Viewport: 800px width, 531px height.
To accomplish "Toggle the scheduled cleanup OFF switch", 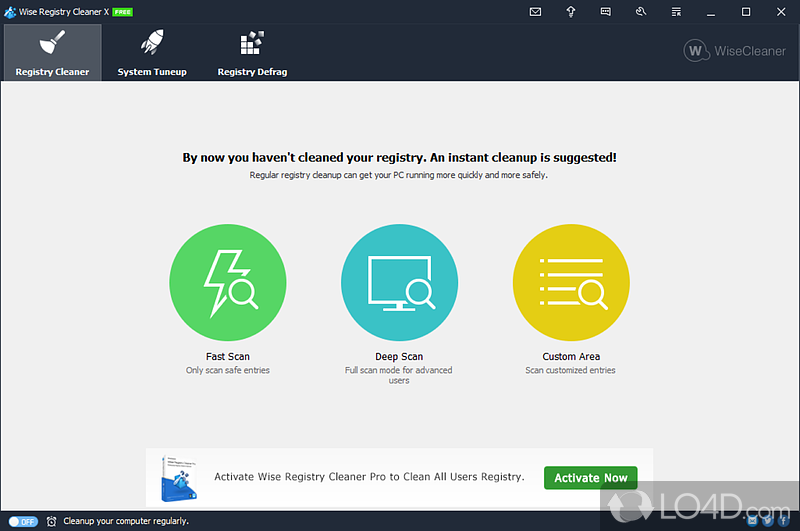I will (x=23, y=521).
